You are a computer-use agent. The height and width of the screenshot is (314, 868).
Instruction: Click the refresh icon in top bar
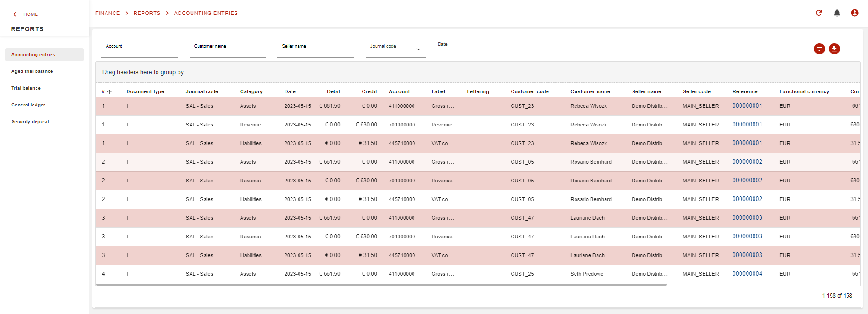[818, 13]
